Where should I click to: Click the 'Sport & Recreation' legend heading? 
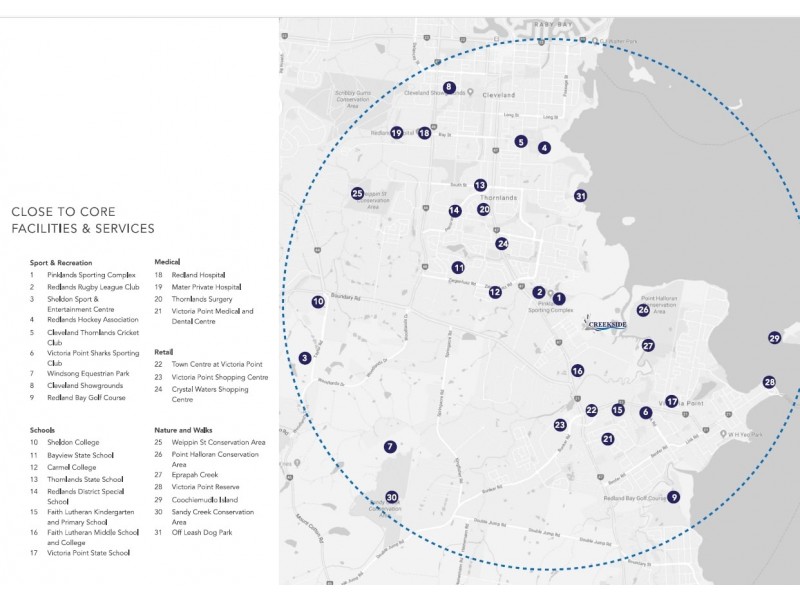[x=61, y=263]
